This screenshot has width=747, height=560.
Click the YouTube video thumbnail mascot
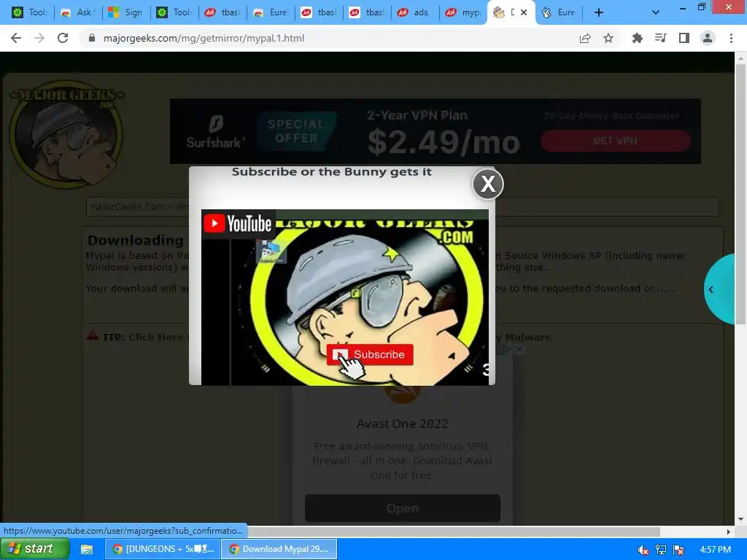point(345,297)
